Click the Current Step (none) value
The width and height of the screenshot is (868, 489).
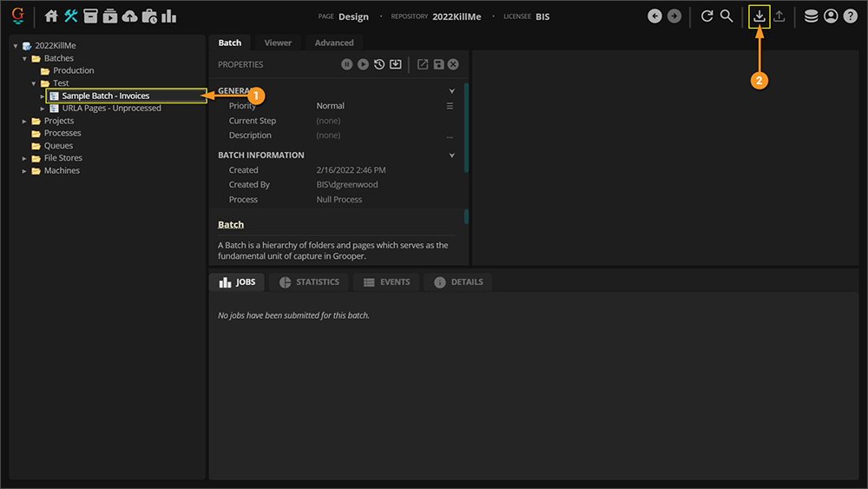tap(328, 121)
